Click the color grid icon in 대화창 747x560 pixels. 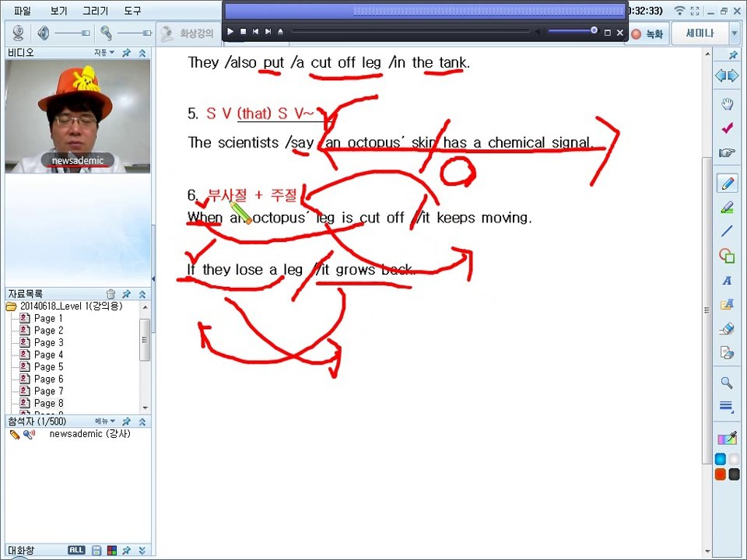[112, 551]
